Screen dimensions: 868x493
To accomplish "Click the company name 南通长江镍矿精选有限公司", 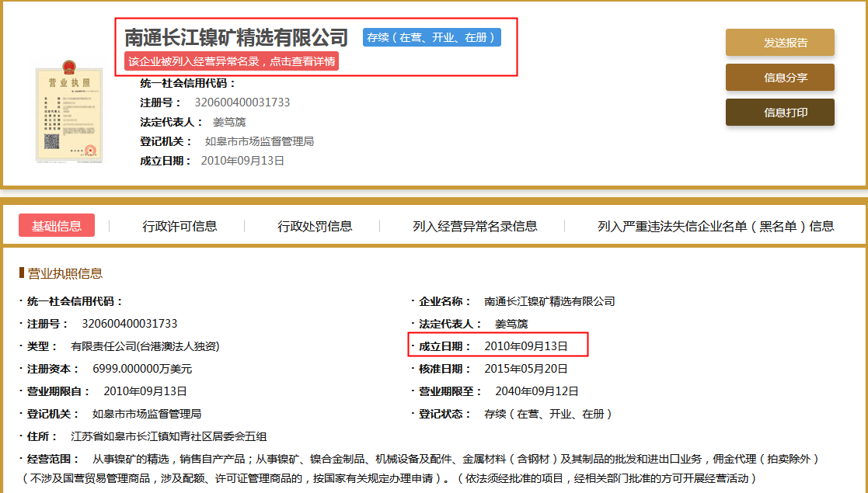I will click(235, 35).
